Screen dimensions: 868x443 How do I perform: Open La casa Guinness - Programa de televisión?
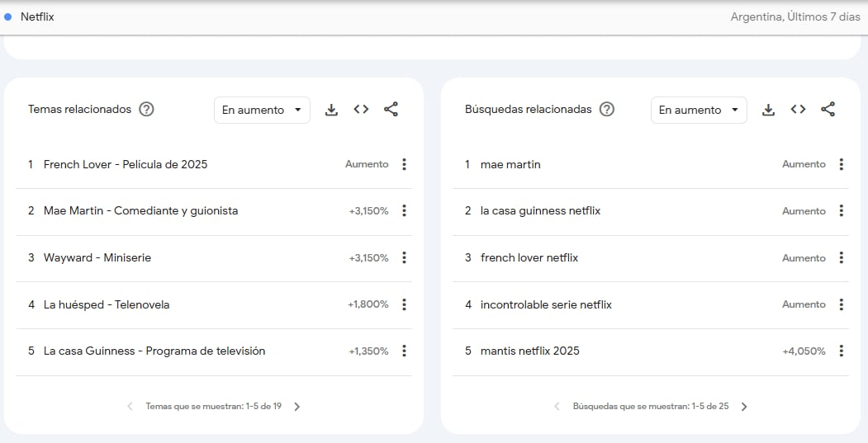point(154,351)
